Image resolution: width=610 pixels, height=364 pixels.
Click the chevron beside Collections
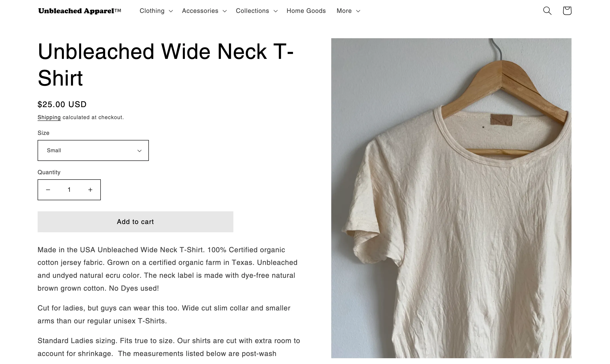pos(275,11)
